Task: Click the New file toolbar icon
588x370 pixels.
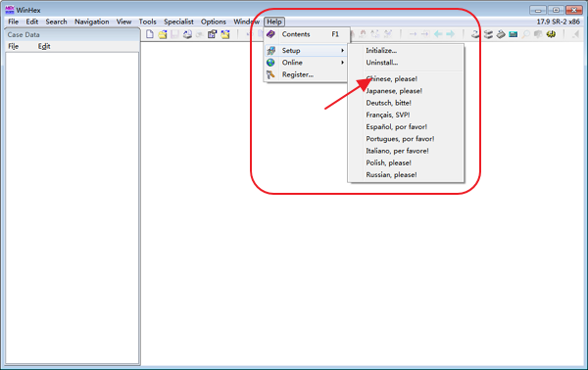Action: pyautogui.click(x=150, y=34)
